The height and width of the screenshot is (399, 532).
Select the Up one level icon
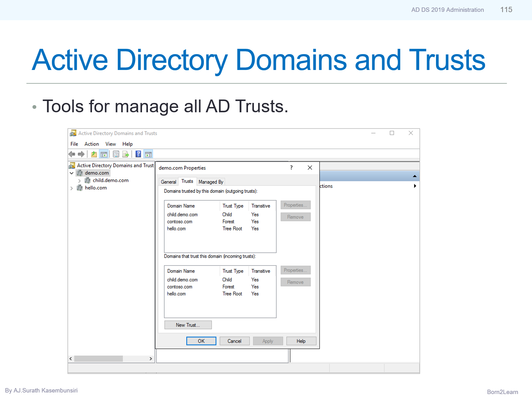pos(94,154)
